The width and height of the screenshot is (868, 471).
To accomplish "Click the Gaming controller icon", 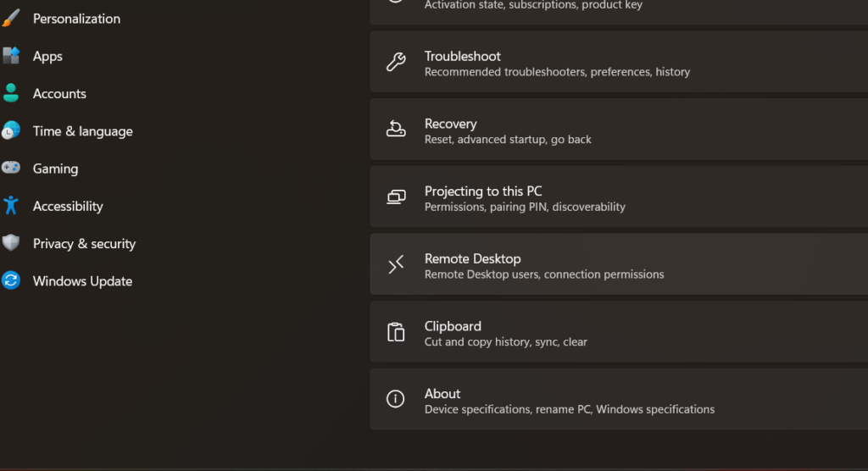I will (x=11, y=169).
